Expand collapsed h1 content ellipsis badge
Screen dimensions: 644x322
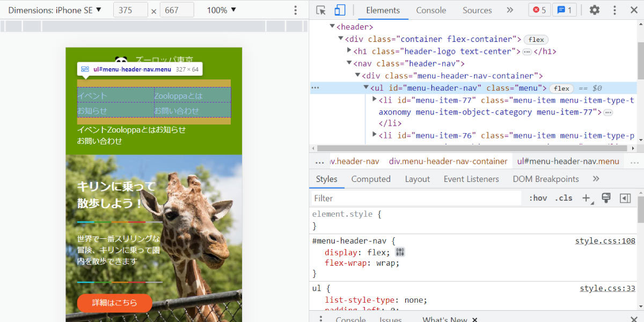pyautogui.click(x=526, y=52)
